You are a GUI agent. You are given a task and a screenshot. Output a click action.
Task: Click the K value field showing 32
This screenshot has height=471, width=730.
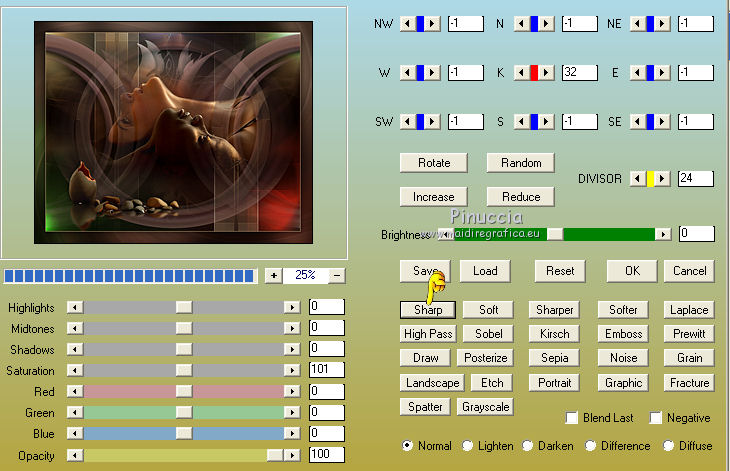coord(580,72)
